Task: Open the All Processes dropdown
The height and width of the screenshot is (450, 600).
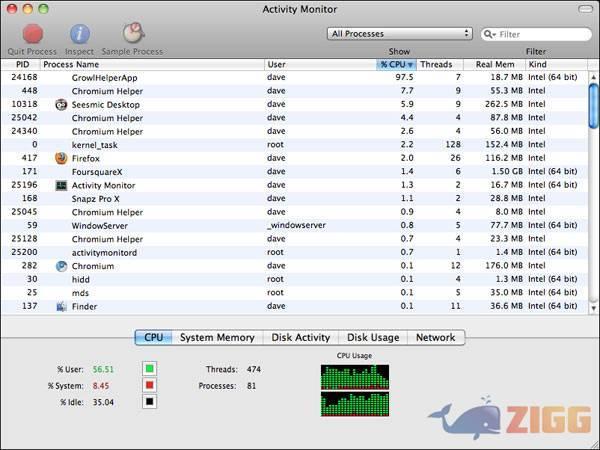Action: tap(399, 34)
